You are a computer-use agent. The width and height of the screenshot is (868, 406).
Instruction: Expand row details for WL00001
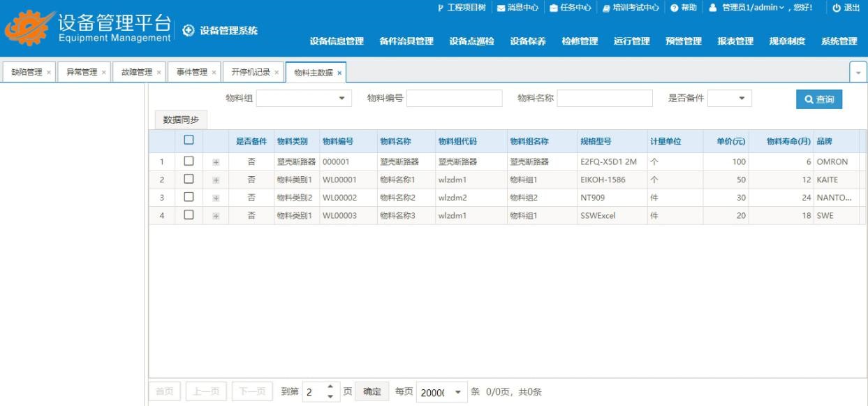pyautogui.click(x=216, y=180)
